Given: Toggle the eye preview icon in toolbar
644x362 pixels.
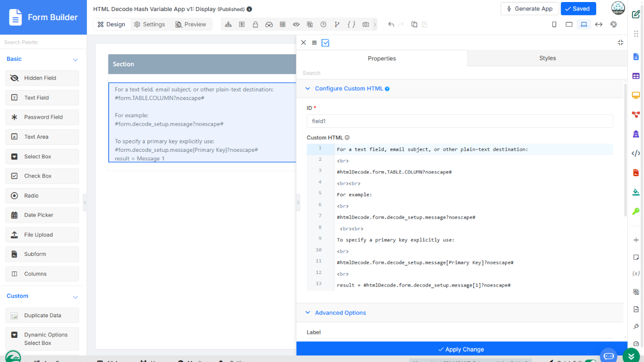Looking at the screenshot, I should coord(296,24).
